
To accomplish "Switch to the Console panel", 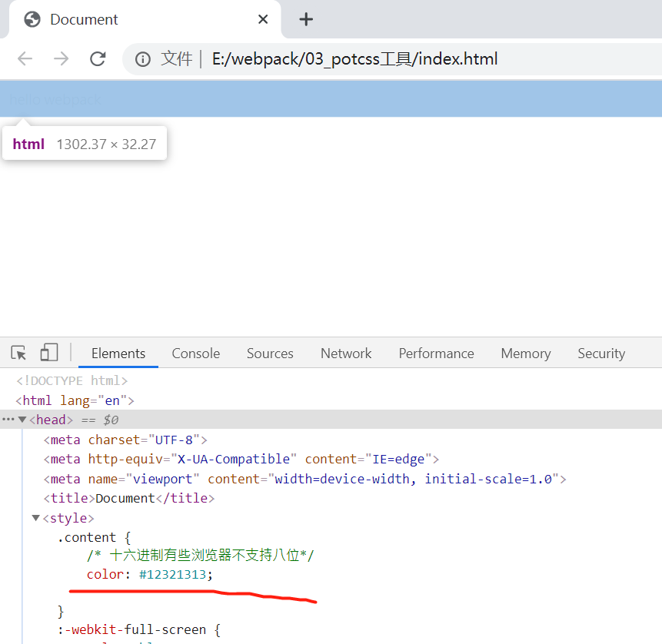I will (x=195, y=353).
